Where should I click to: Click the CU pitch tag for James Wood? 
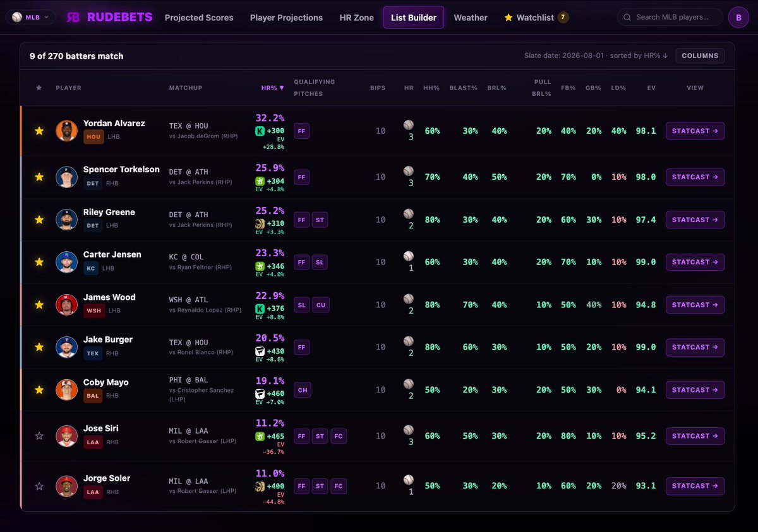(x=321, y=305)
